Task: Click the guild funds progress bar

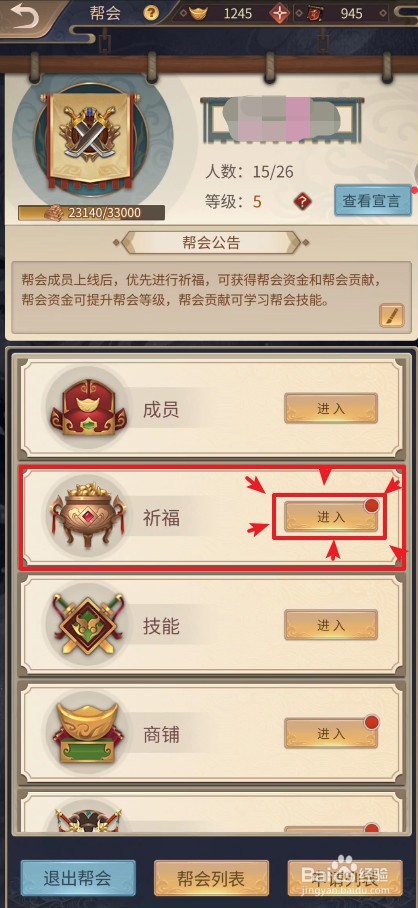Action: click(91, 213)
